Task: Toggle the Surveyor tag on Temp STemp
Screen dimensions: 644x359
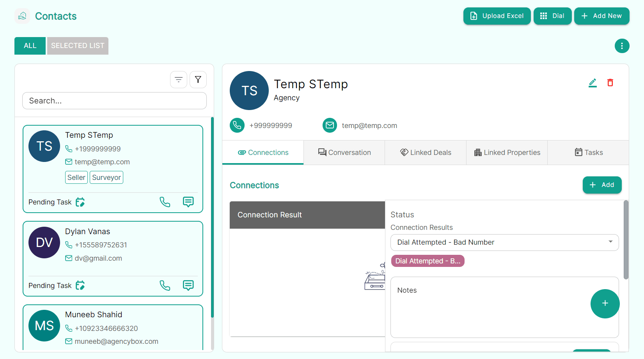Action: tap(106, 177)
